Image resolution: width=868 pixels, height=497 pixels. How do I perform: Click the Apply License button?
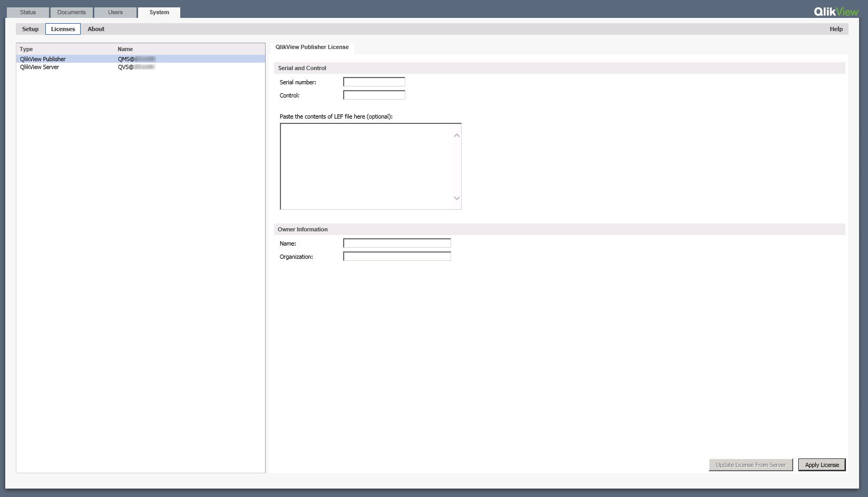pos(822,464)
